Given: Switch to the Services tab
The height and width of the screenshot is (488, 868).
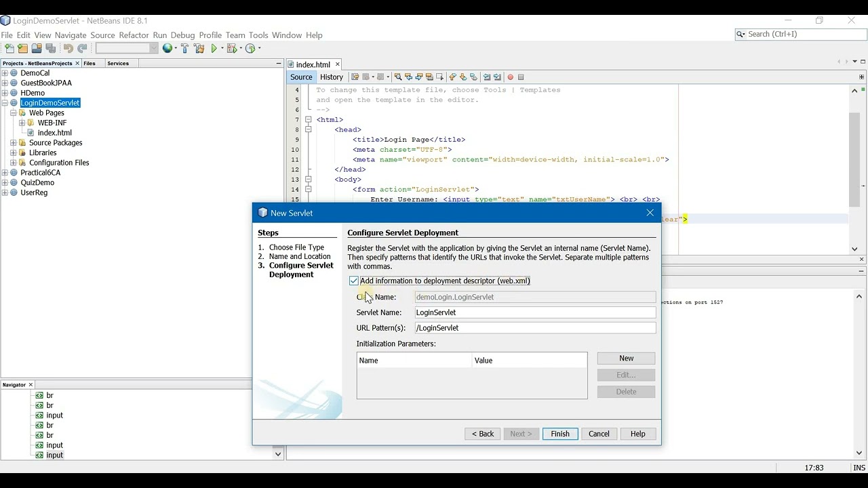Looking at the screenshot, I should (118, 63).
